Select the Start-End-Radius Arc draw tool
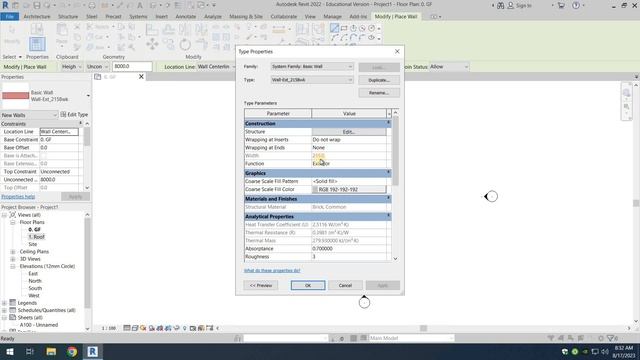 [x=334, y=38]
